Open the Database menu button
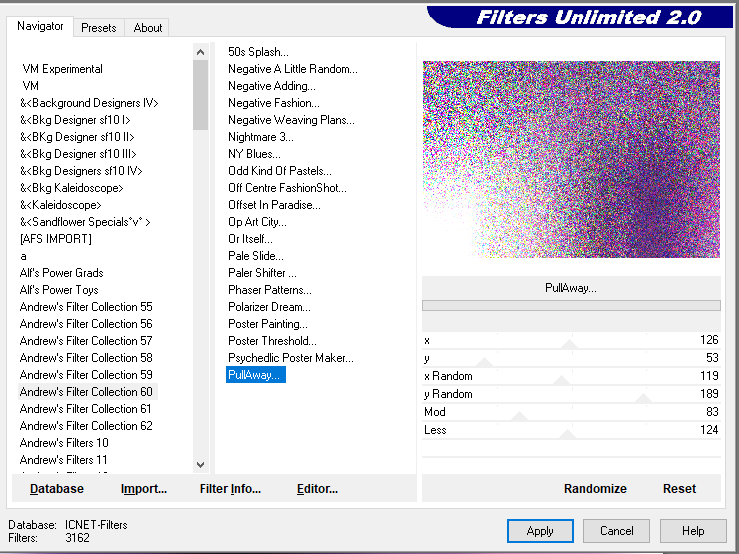Viewport: 739px width, 554px height. (57, 489)
